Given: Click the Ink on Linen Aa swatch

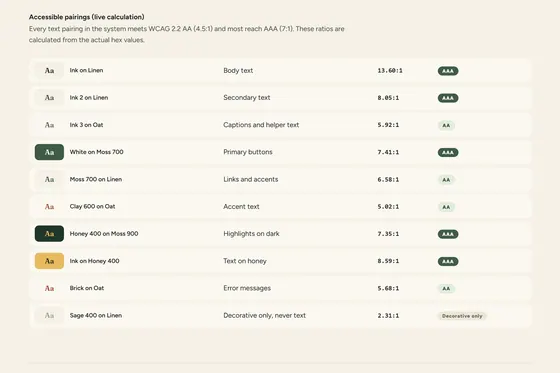Looking at the screenshot, I should 49,71.
